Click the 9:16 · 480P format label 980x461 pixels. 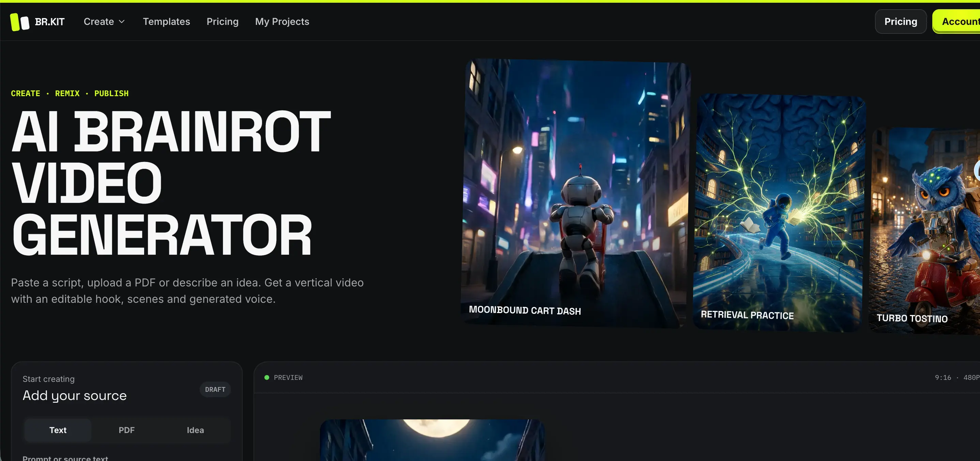click(x=957, y=378)
